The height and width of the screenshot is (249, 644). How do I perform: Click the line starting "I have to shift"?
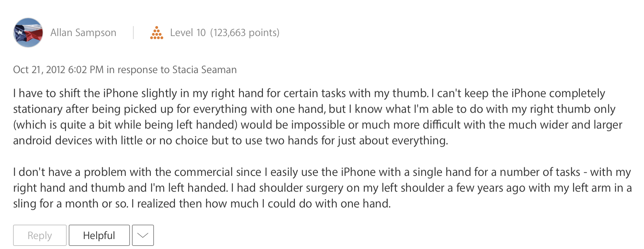tap(309, 93)
